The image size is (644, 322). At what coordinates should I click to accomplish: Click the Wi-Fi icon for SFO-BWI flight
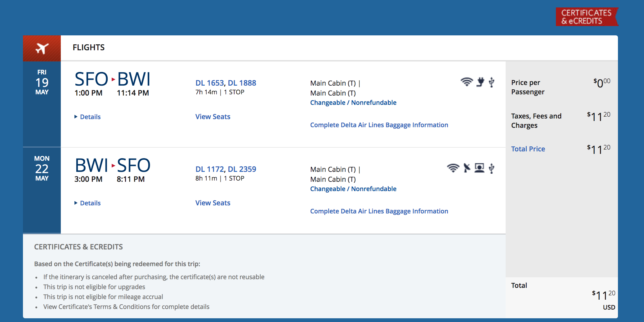click(467, 82)
